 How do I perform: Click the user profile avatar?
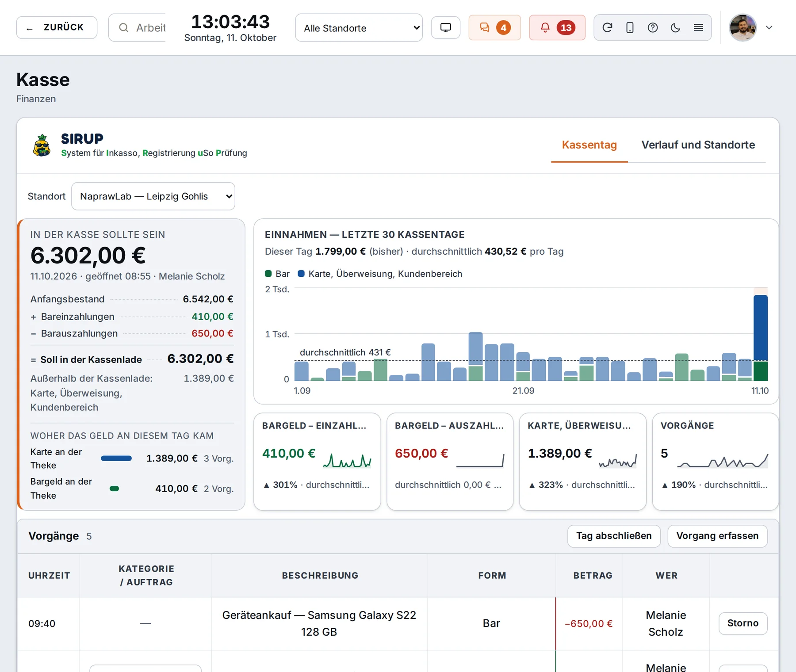pos(742,27)
